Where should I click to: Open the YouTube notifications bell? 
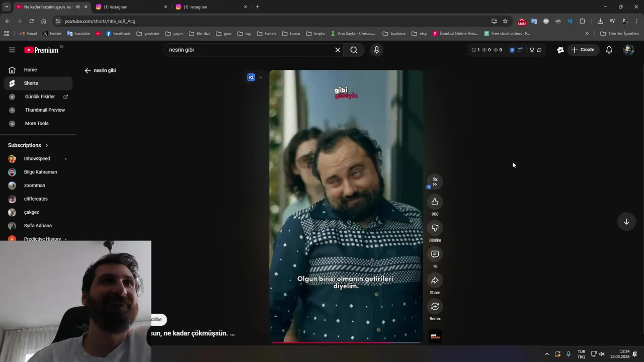pyautogui.click(x=609, y=50)
